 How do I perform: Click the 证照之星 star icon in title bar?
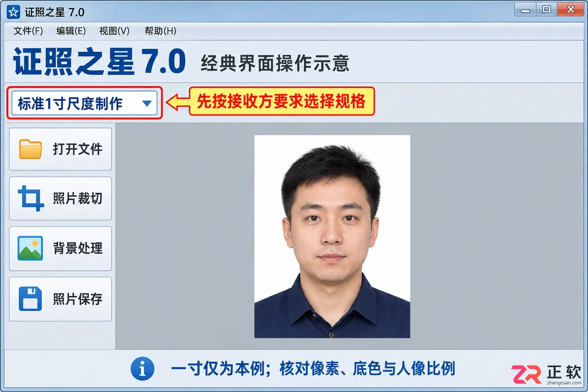point(13,12)
